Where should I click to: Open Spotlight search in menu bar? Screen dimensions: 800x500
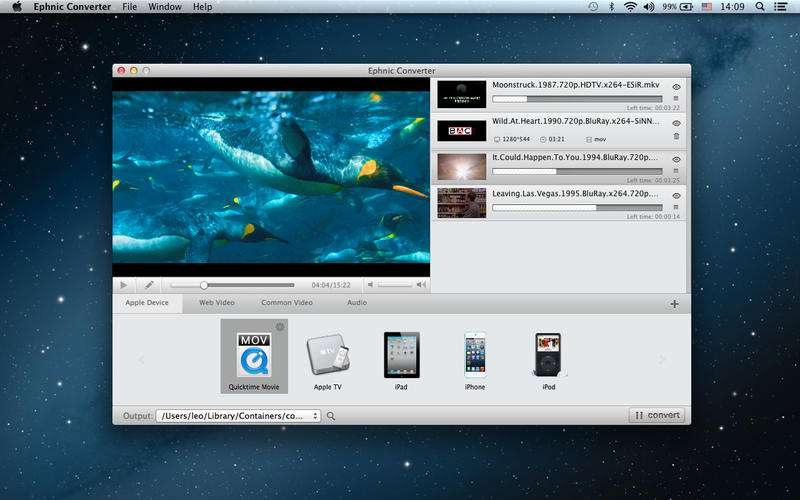[x=760, y=7]
